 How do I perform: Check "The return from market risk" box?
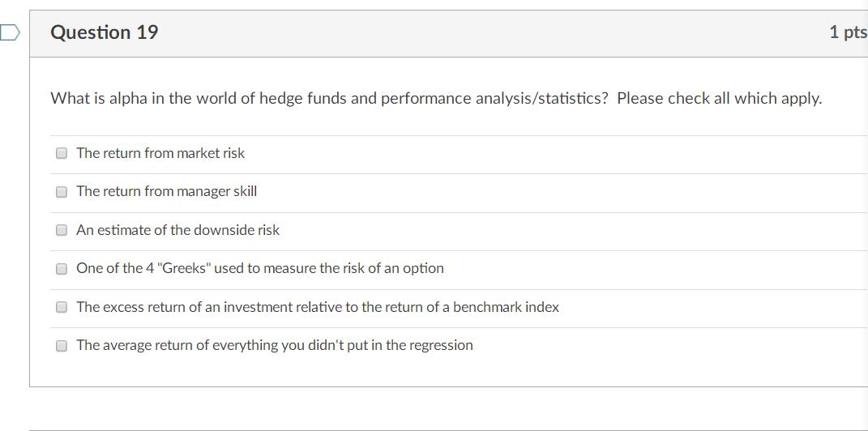(62, 153)
